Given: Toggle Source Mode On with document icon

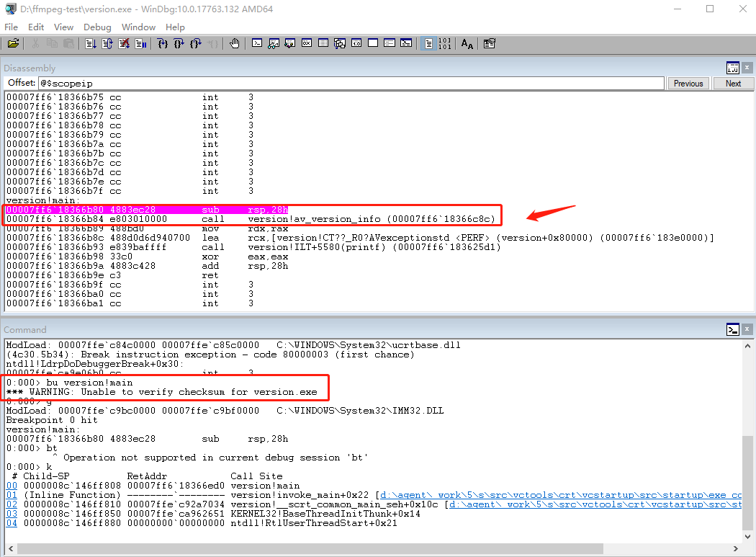Looking at the screenshot, I should pyautogui.click(x=427, y=43).
